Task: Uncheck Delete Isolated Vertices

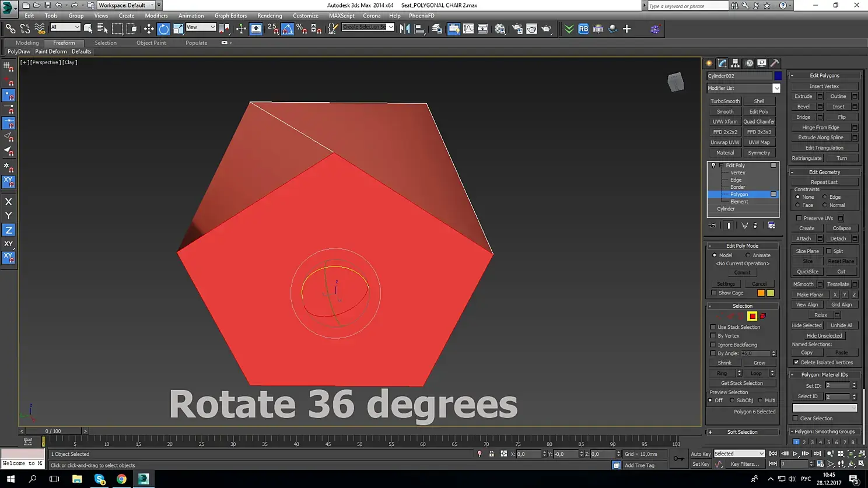Action: [x=796, y=362]
